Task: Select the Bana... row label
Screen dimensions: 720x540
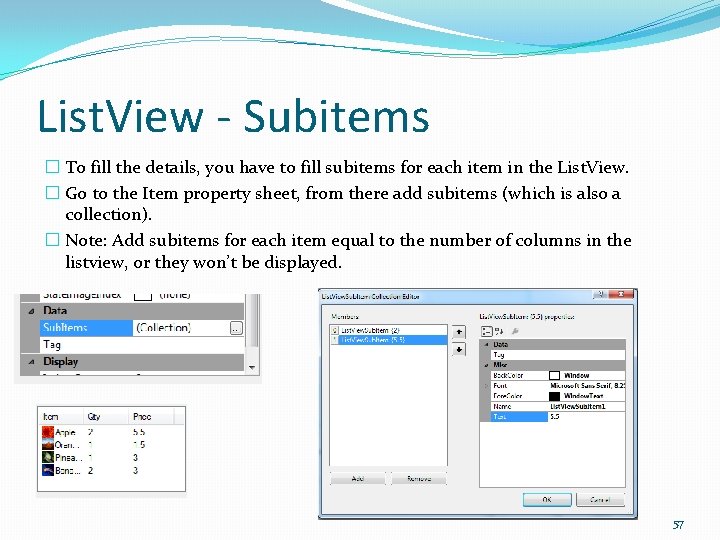Action: pyautogui.click(x=68, y=471)
